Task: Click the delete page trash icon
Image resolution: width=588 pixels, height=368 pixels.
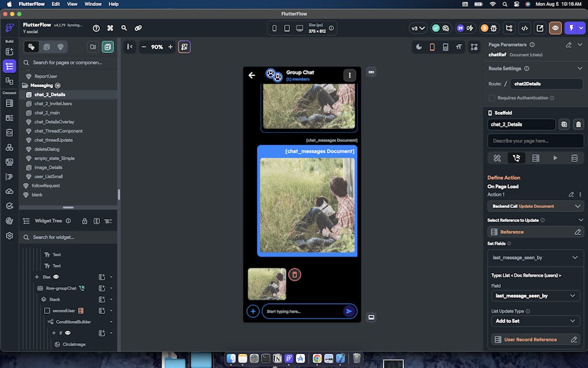Action: tap(578, 124)
